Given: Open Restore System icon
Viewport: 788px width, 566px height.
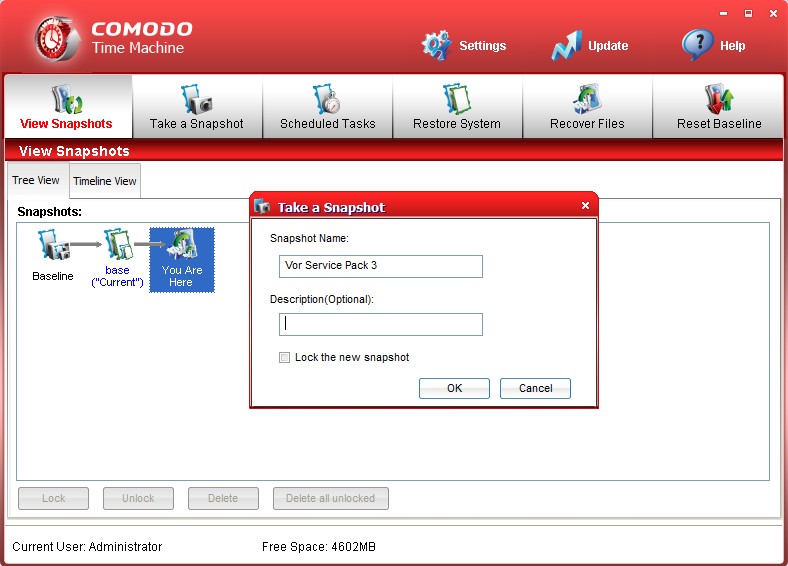Looking at the screenshot, I should (x=457, y=100).
